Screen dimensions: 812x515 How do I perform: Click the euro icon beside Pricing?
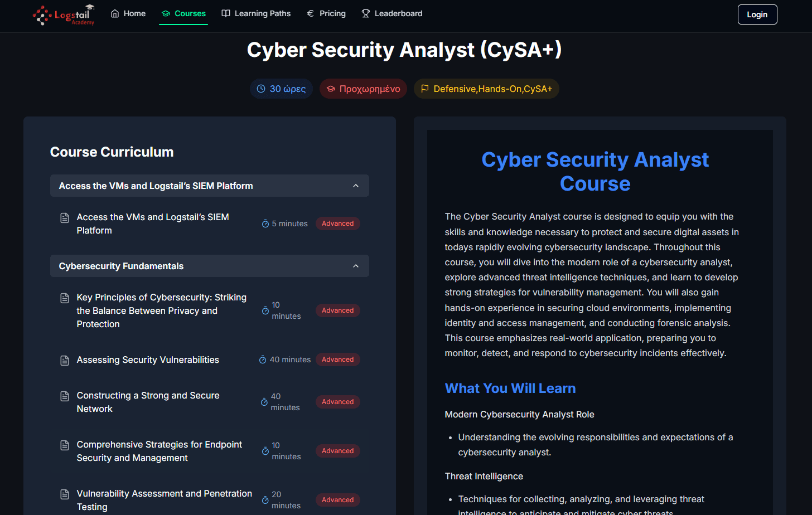311,13
